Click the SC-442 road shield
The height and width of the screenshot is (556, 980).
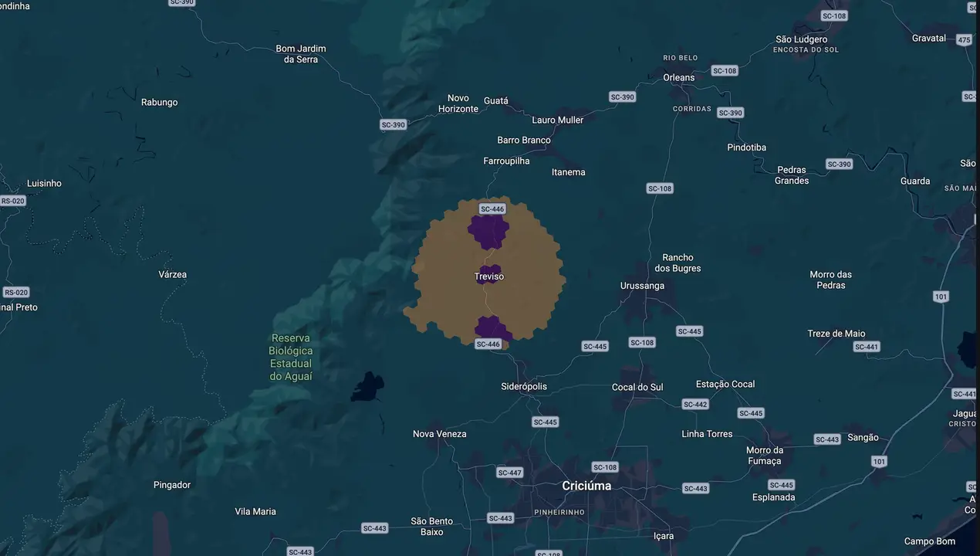(x=695, y=405)
